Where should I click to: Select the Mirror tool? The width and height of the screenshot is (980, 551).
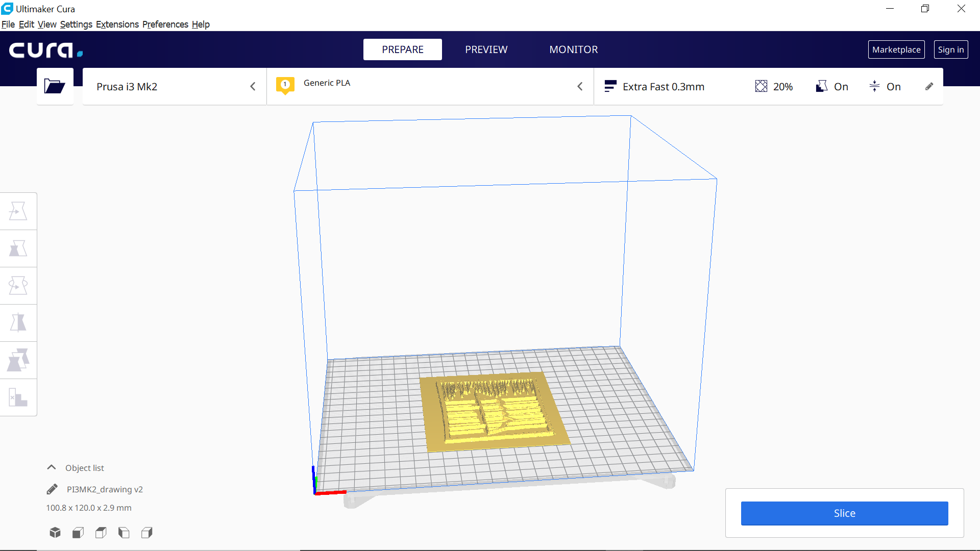pos(18,323)
